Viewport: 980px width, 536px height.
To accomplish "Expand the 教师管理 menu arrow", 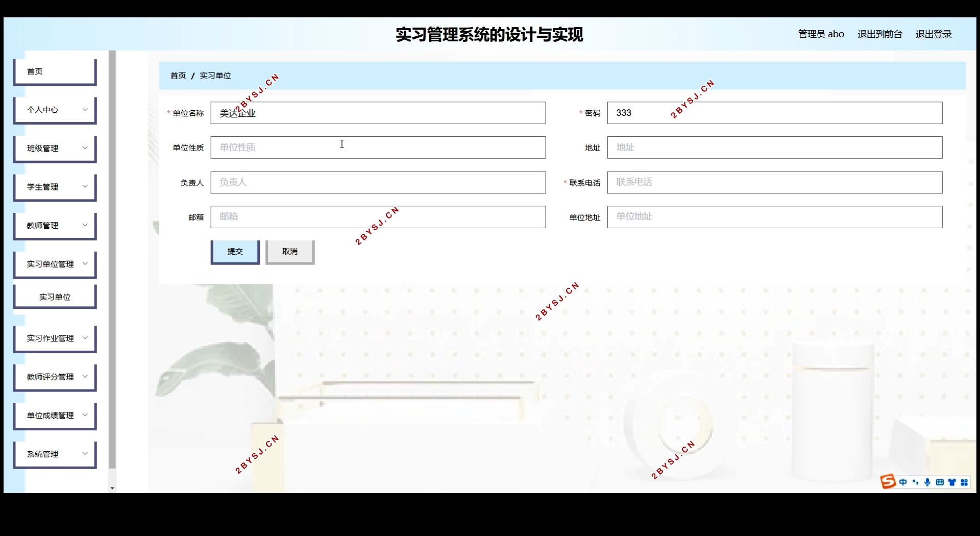I will (85, 225).
